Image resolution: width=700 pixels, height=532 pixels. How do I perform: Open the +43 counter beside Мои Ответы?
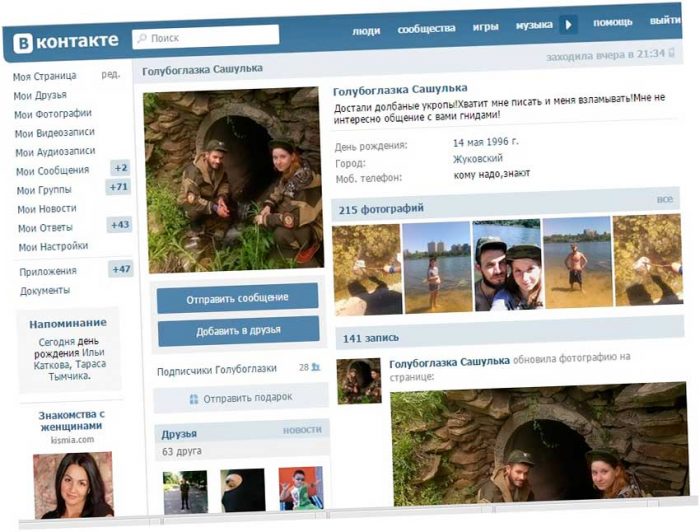coord(120,225)
